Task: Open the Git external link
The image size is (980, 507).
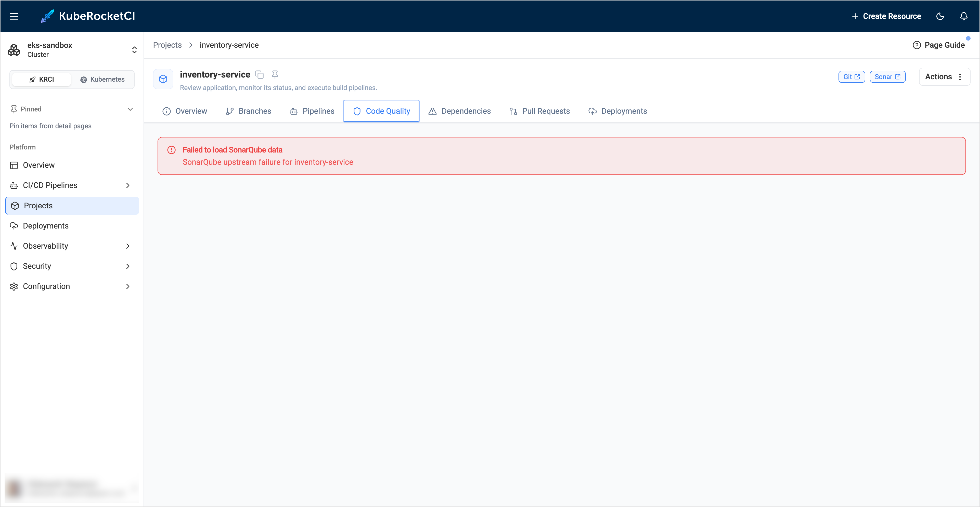Action: click(x=852, y=77)
